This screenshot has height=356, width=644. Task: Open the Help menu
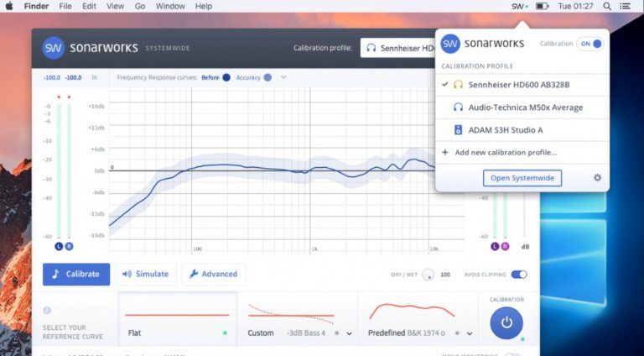(x=203, y=6)
